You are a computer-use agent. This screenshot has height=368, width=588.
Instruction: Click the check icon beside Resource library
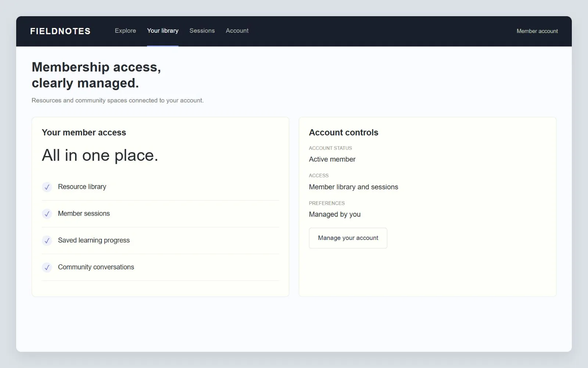coord(47,187)
